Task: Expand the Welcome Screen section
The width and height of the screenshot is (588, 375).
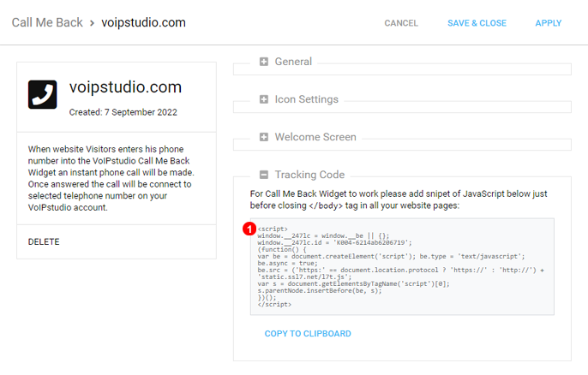Action: point(264,137)
